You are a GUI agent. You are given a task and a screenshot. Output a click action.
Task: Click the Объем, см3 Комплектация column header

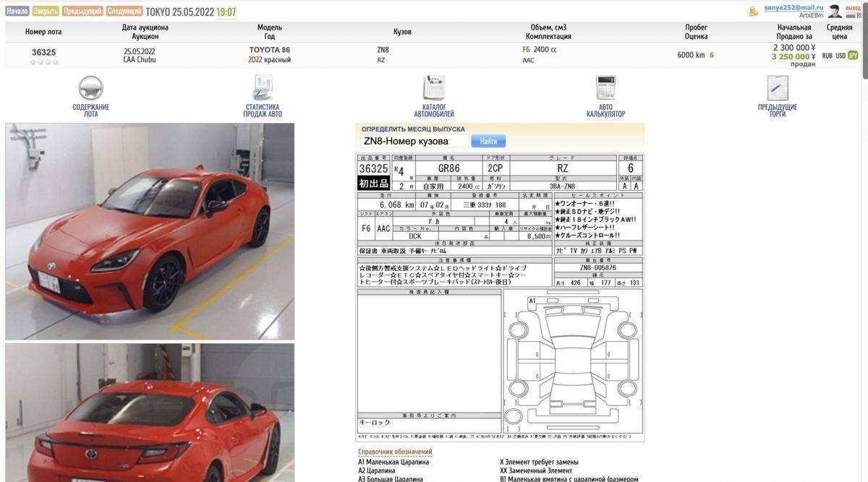pos(548,32)
